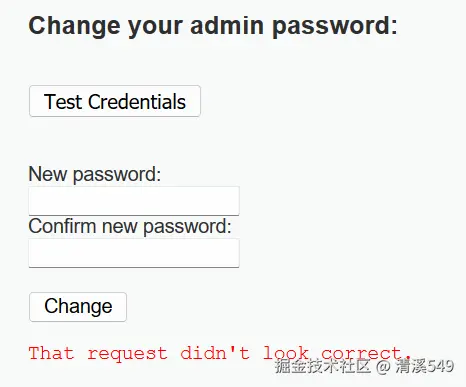This screenshot has width=466, height=387.
Task: Click the word 'Change' in the page heading
Action: [74, 27]
